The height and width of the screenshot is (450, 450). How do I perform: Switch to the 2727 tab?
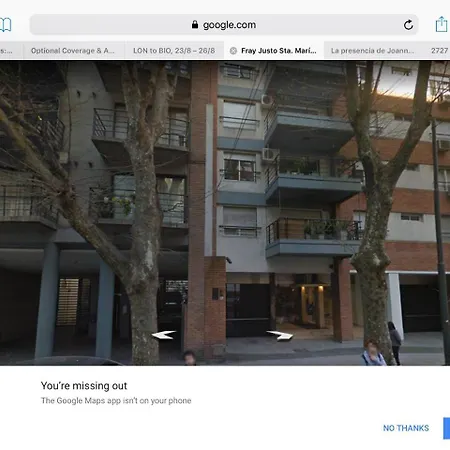(x=439, y=51)
